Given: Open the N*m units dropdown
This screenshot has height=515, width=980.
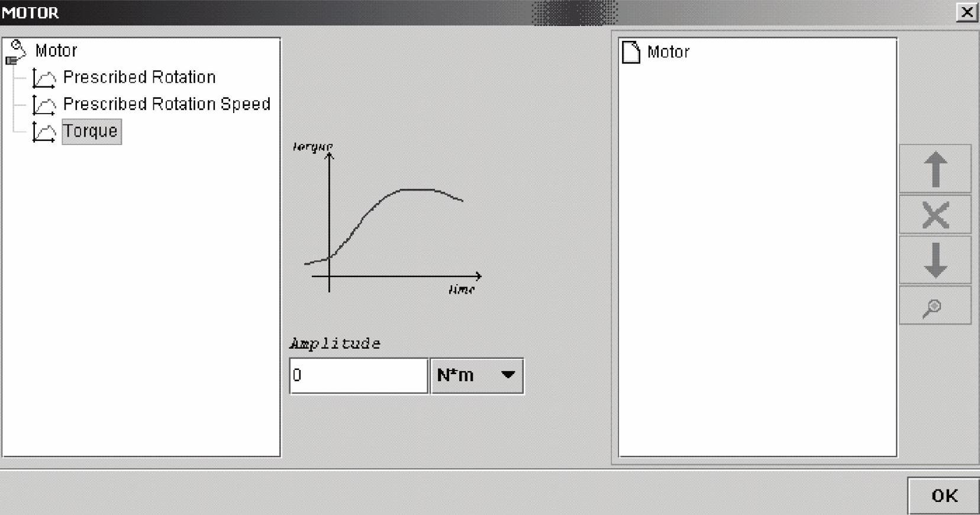Looking at the screenshot, I should [477, 375].
